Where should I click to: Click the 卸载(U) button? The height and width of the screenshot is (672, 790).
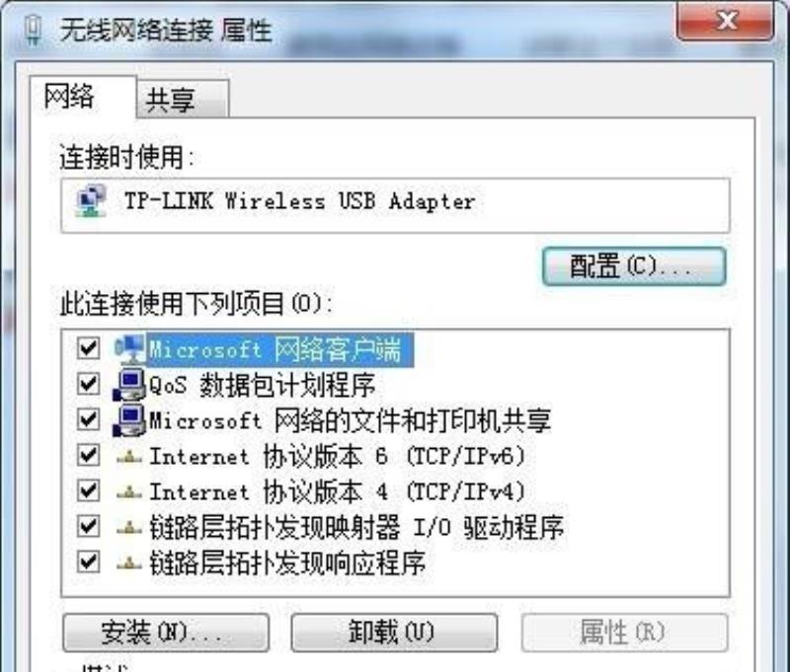[394, 633]
